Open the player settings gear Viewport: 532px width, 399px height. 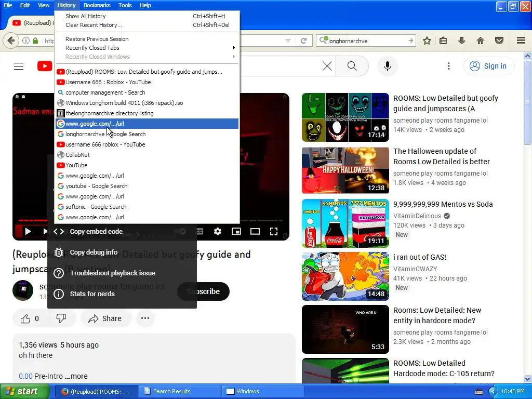[x=218, y=231]
